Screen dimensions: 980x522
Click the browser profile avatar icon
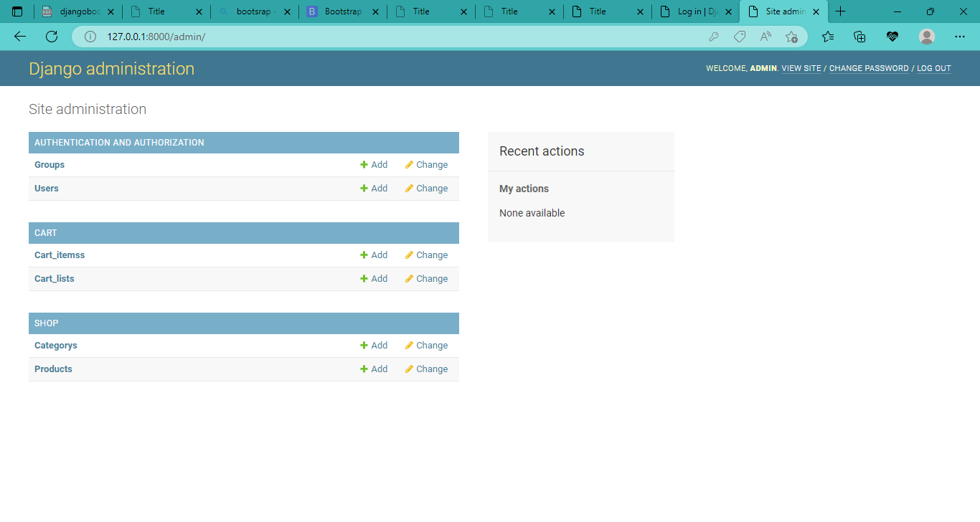pyautogui.click(x=926, y=36)
